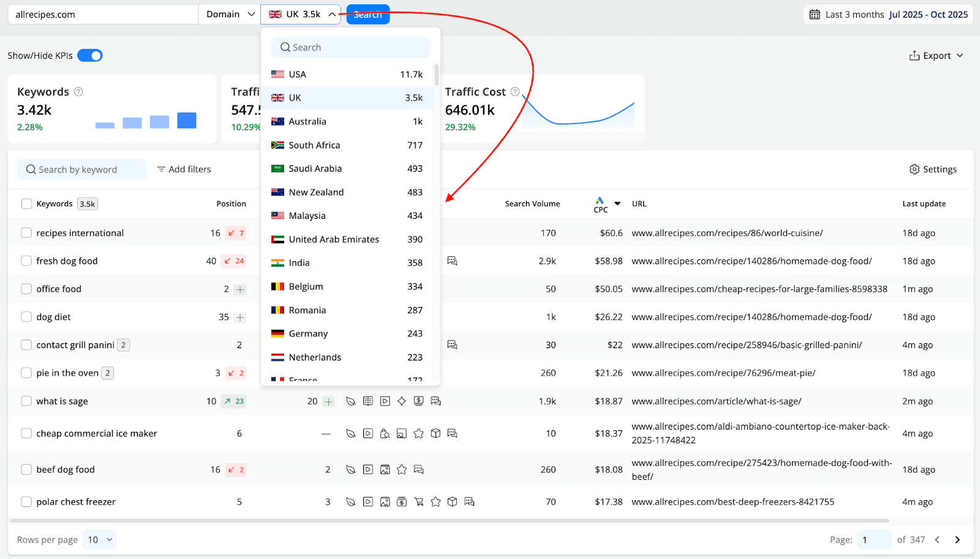
Task: Open the Last 3 months date range picker
Action: 888,15
